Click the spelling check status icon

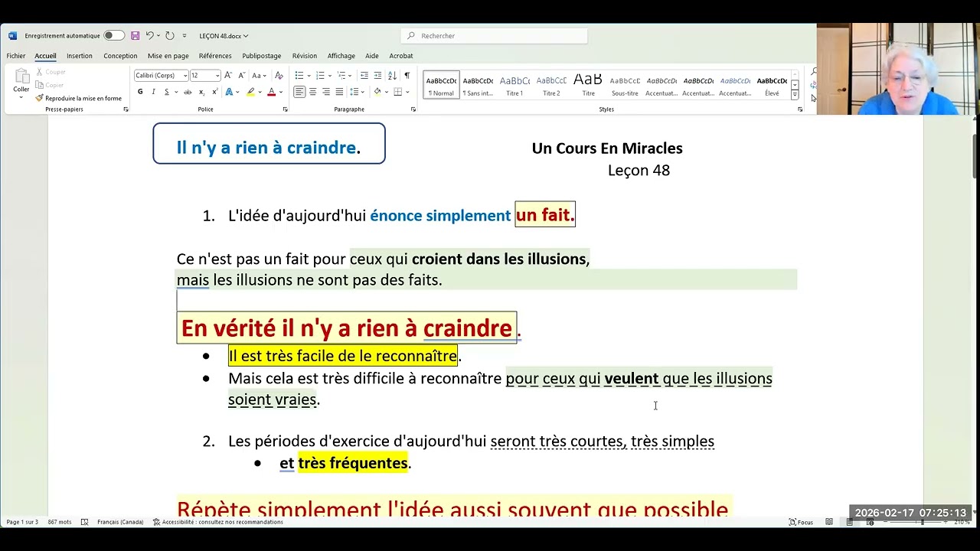(x=84, y=522)
